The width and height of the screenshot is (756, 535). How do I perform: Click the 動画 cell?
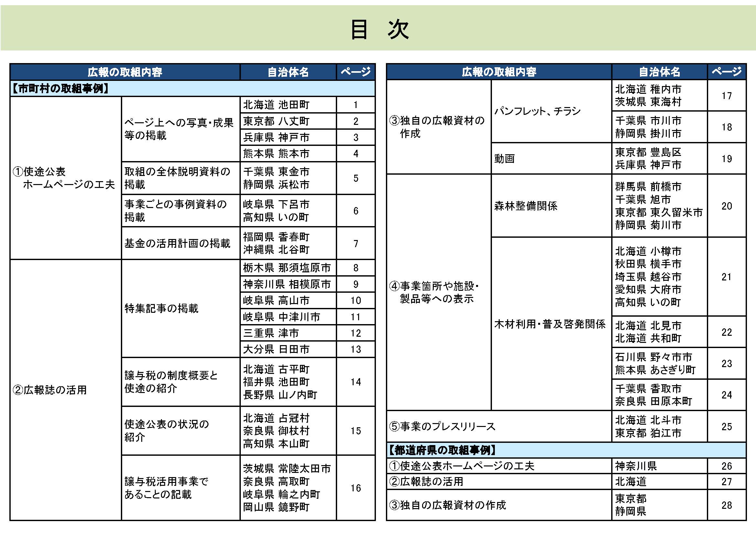point(551,158)
